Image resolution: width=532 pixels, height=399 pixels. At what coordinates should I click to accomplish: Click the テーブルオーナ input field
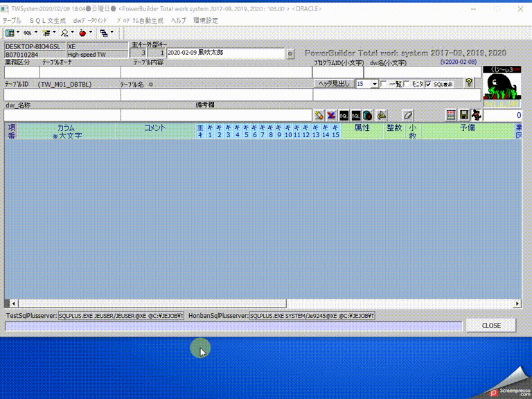click(80, 72)
